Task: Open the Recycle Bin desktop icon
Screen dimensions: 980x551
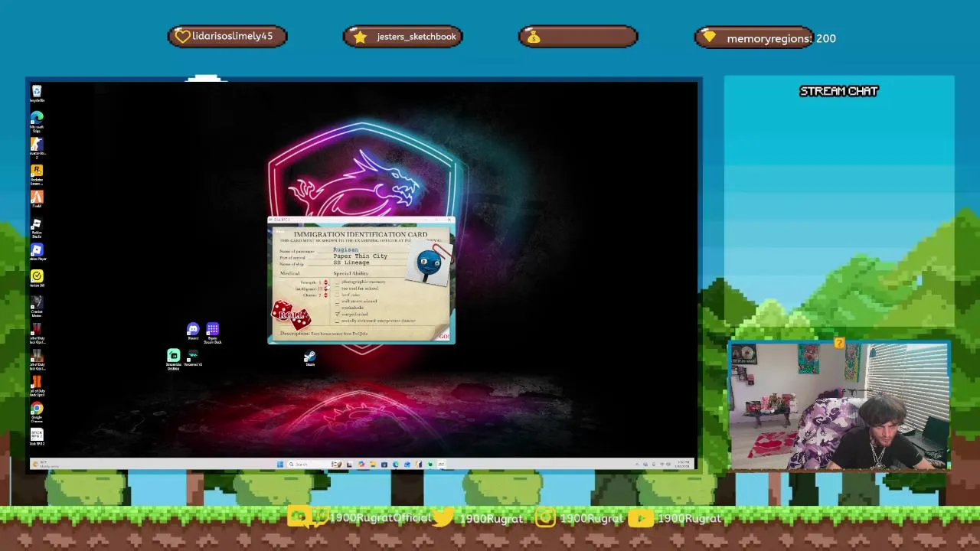Action: coord(37,93)
